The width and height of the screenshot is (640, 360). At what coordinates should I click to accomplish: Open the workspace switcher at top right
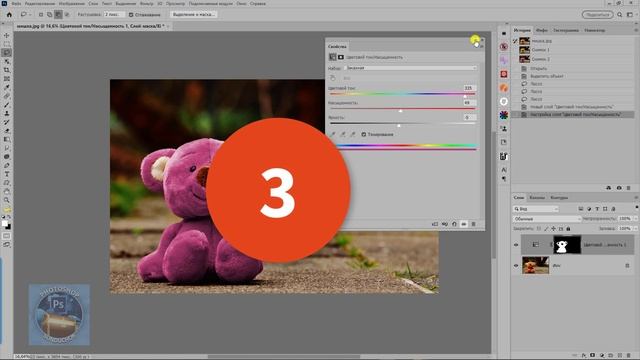[x=629, y=14]
